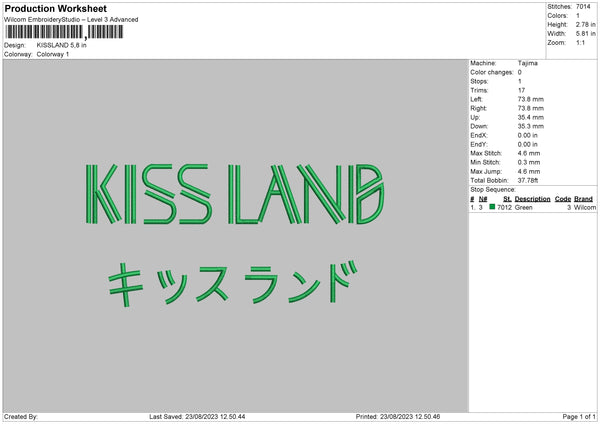Click the 'Printed: 23/08/2023 12.50.46' footer
Screen dimensions: 600x424
tap(398, 417)
